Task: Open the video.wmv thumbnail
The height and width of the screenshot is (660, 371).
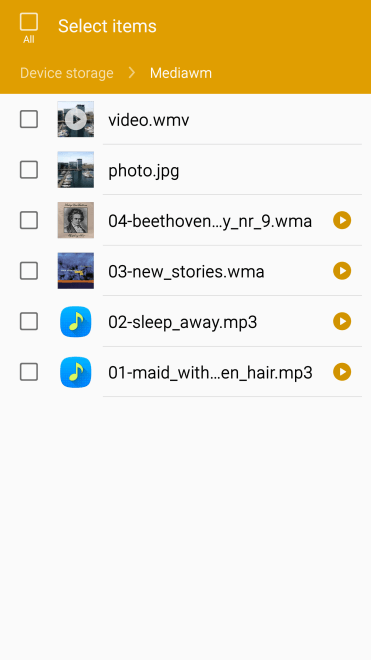Action: click(x=76, y=119)
